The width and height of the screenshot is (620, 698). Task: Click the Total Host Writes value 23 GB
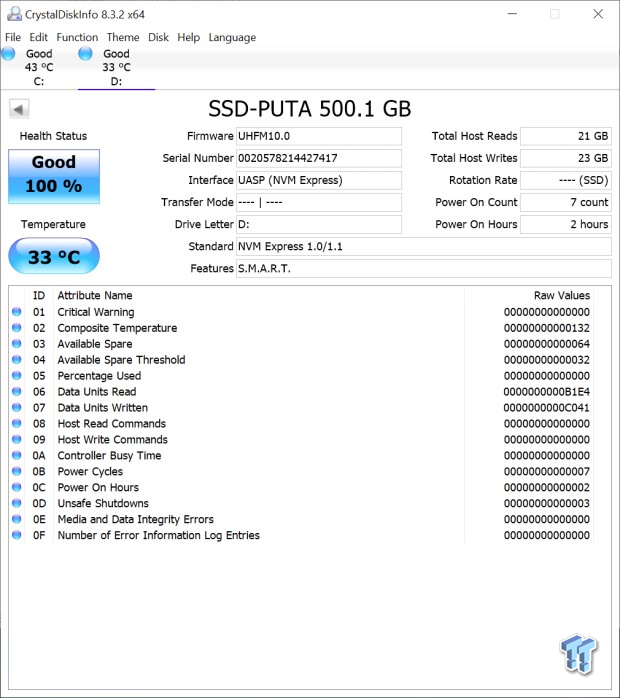[566, 158]
